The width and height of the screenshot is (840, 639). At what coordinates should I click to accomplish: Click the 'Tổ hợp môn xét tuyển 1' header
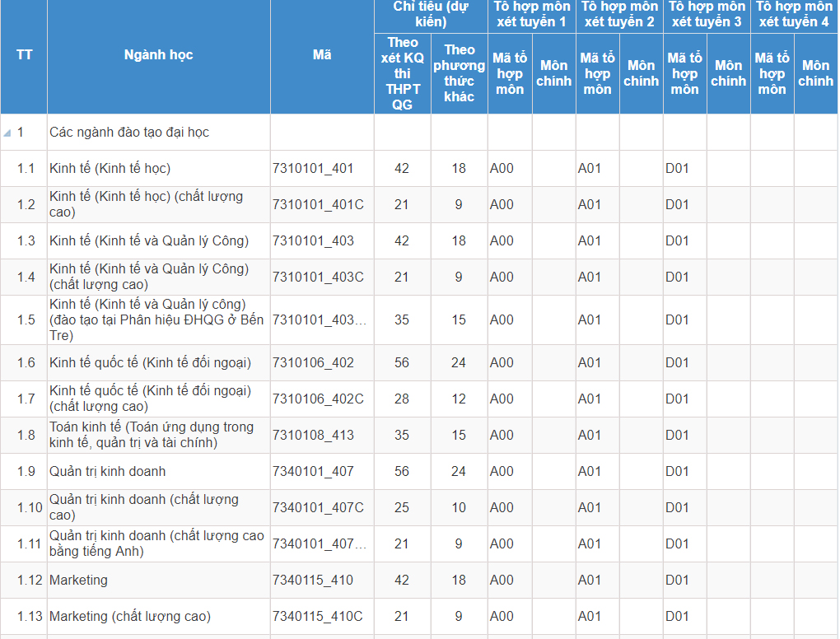click(532, 15)
